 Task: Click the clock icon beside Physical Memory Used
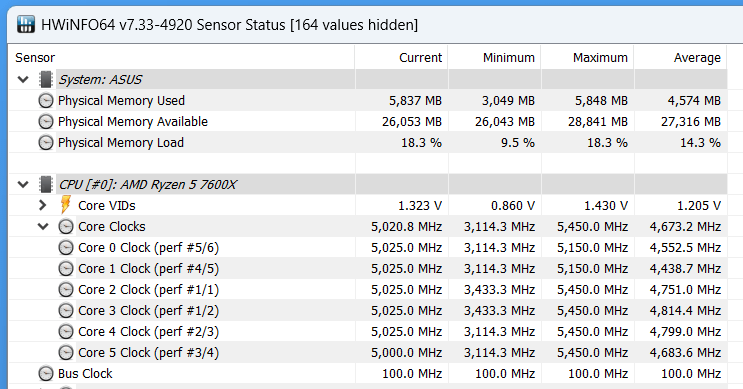tap(46, 100)
